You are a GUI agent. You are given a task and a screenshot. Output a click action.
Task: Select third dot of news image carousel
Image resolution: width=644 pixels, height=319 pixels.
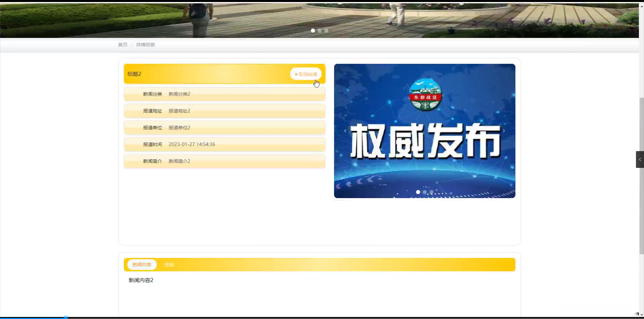tap(431, 192)
